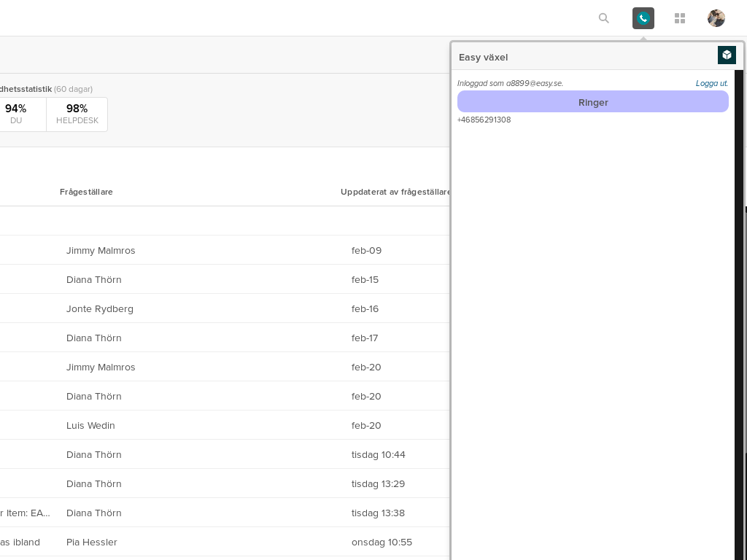
Task: Click the 98% HELPDESK satisfaction stat
Action: (x=77, y=114)
